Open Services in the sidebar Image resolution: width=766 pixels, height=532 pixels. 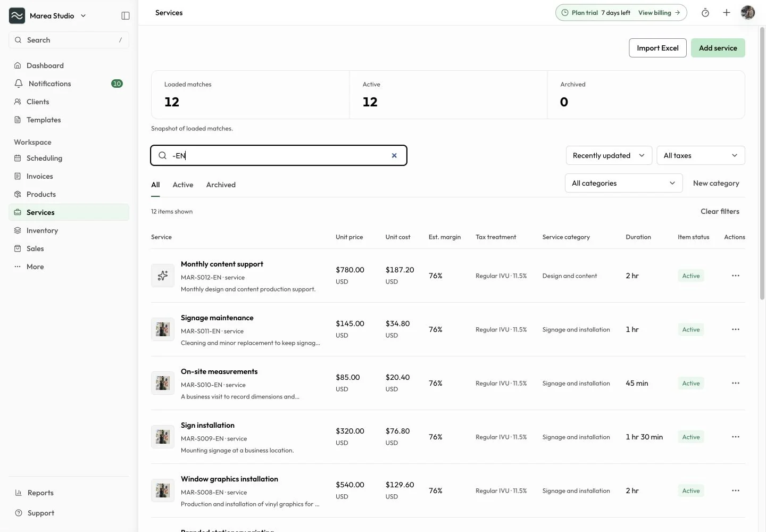pos(69,212)
